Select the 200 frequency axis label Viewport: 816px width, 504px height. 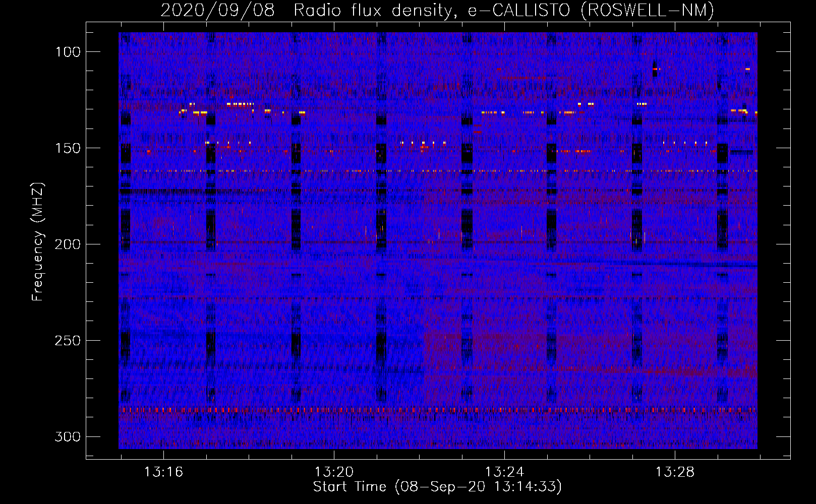click(68, 244)
